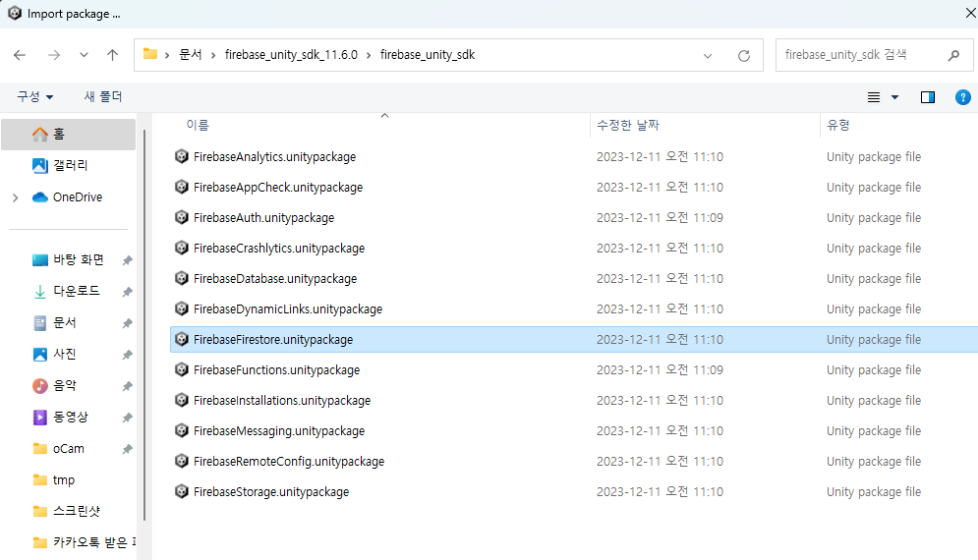The height and width of the screenshot is (560, 978).
Task: Click the pin icon beside 사진
Action: pyautogui.click(x=127, y=355)
